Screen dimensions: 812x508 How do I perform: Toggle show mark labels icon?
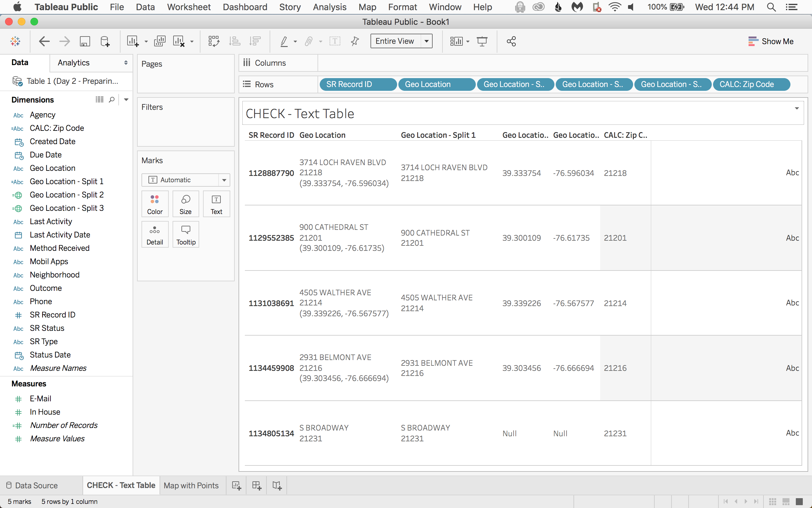tap(335, 41)
